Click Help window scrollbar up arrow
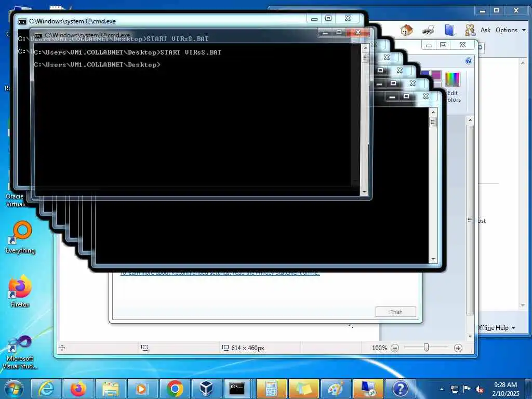The width and height of the screenshot is (532, 399). (x=523, y=63)
